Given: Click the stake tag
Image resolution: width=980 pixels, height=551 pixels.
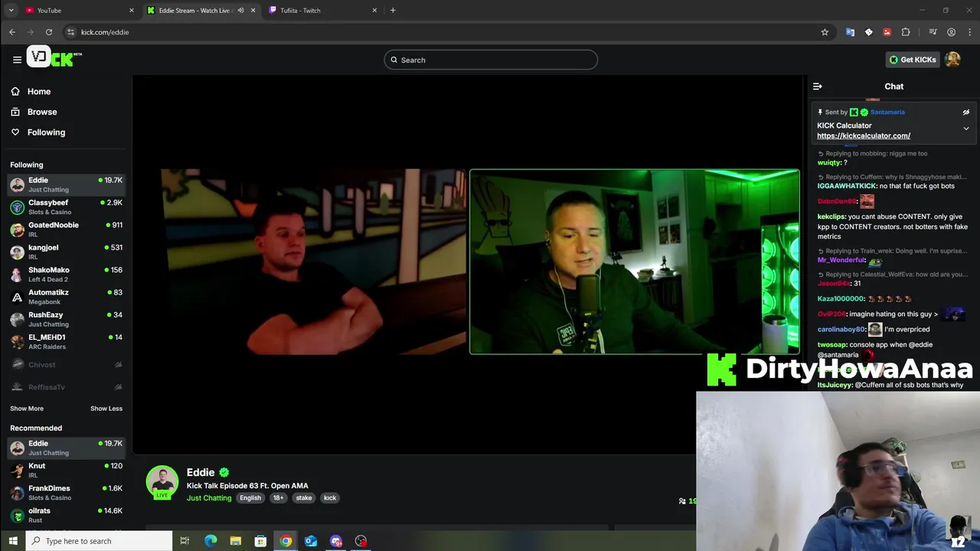Looking at the screenshot, I should click(x=304, y=498).
